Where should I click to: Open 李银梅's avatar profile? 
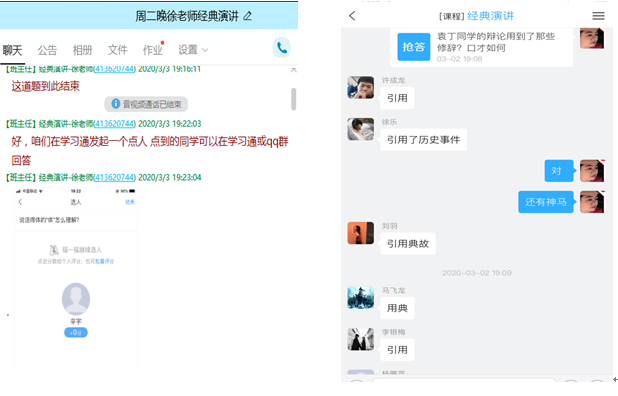(x=361, y=339)
